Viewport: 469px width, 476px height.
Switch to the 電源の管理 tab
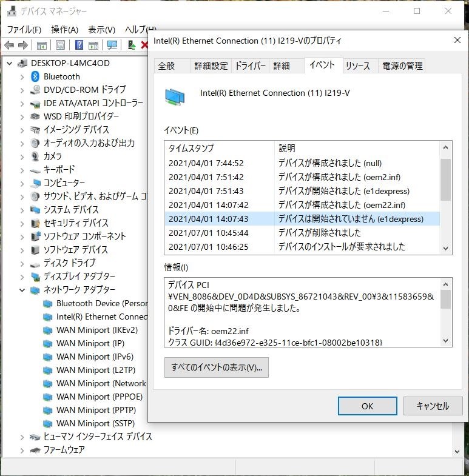pyautogui.click(x=402, y=65)
